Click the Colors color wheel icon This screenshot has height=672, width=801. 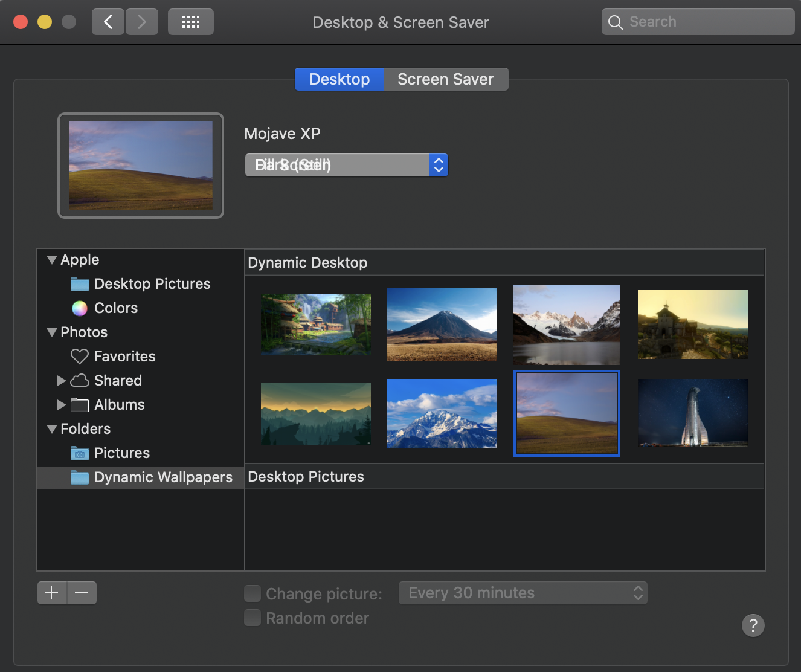point(80,308)
